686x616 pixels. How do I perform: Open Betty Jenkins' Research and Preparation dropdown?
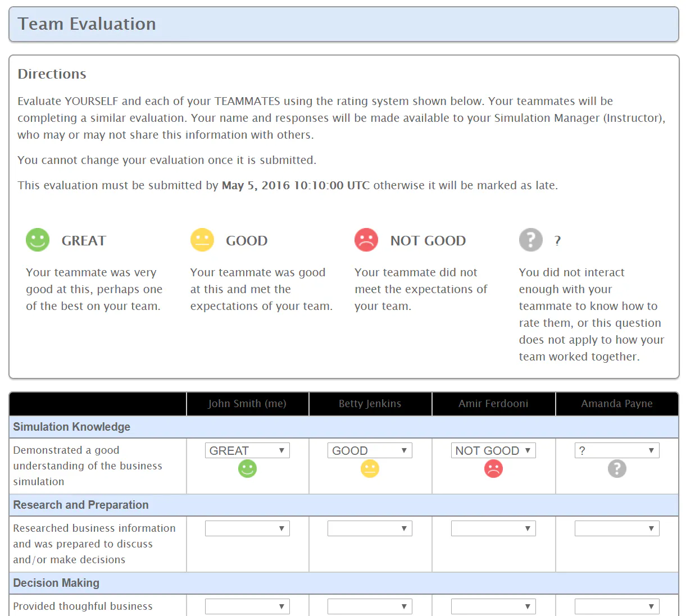(x=370, y=528)
